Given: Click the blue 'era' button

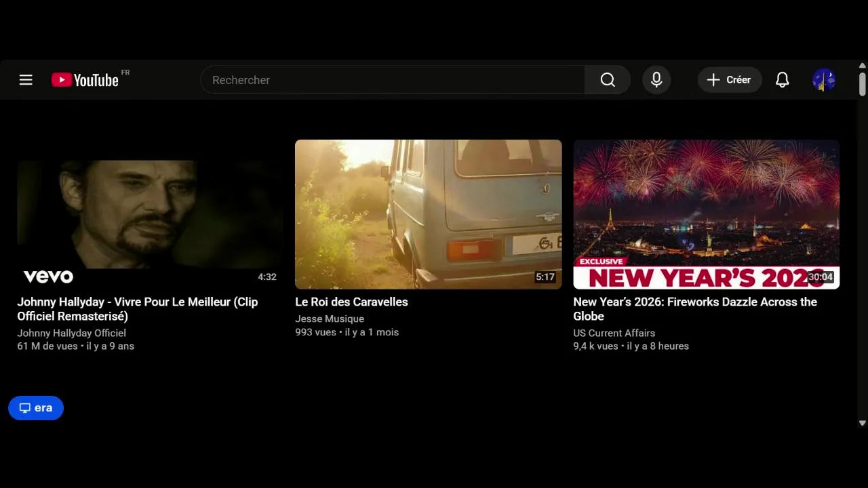Looking at the screenshot, I should [36, 408].
